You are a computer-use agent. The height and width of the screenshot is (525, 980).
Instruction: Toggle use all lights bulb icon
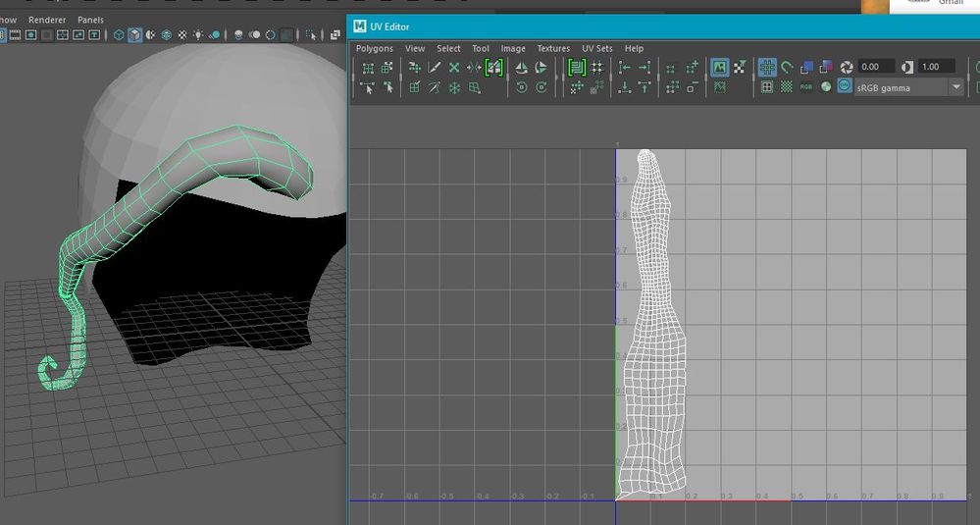[198, 35]
